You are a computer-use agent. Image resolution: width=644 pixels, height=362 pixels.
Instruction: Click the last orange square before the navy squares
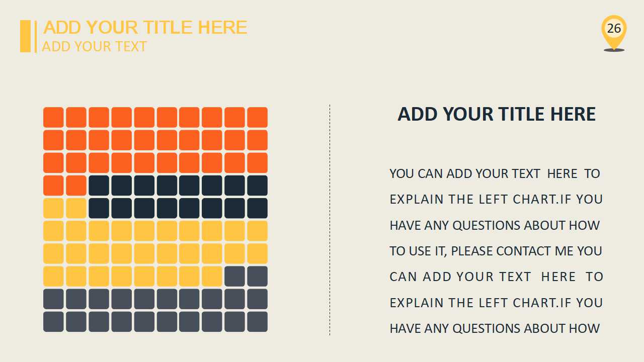[x=76, y=185]
